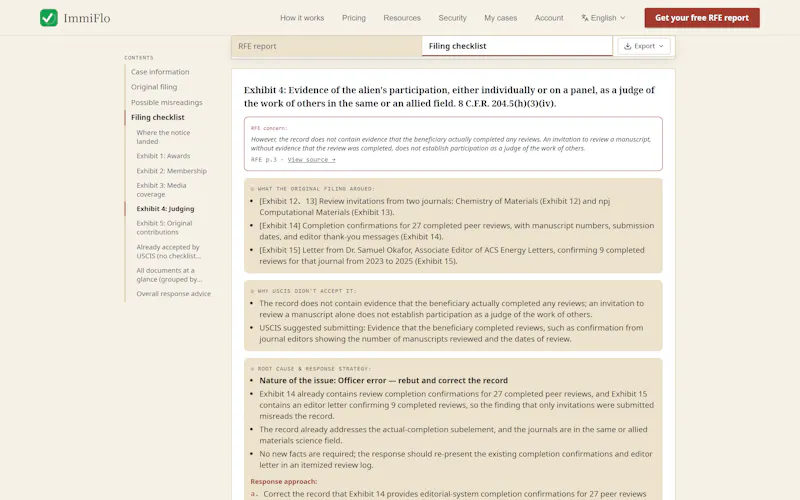
Task: Go to Where the notice landed
Action: pos(163,137)
